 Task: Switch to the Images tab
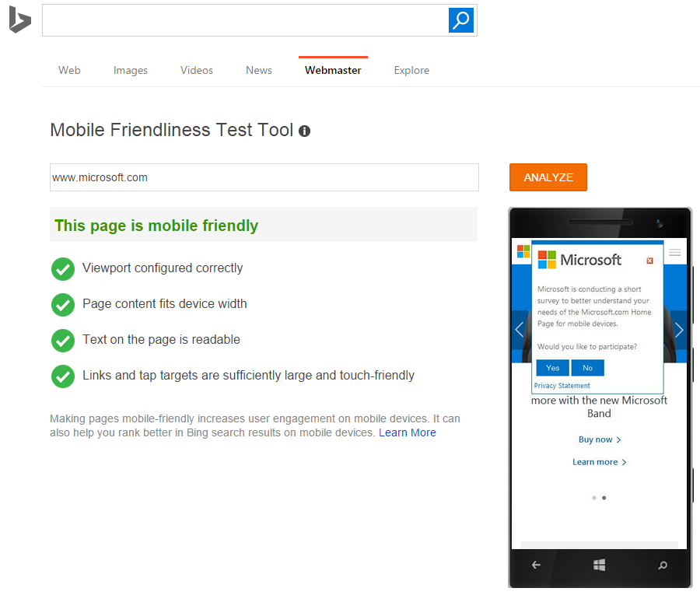click(131, 70)
